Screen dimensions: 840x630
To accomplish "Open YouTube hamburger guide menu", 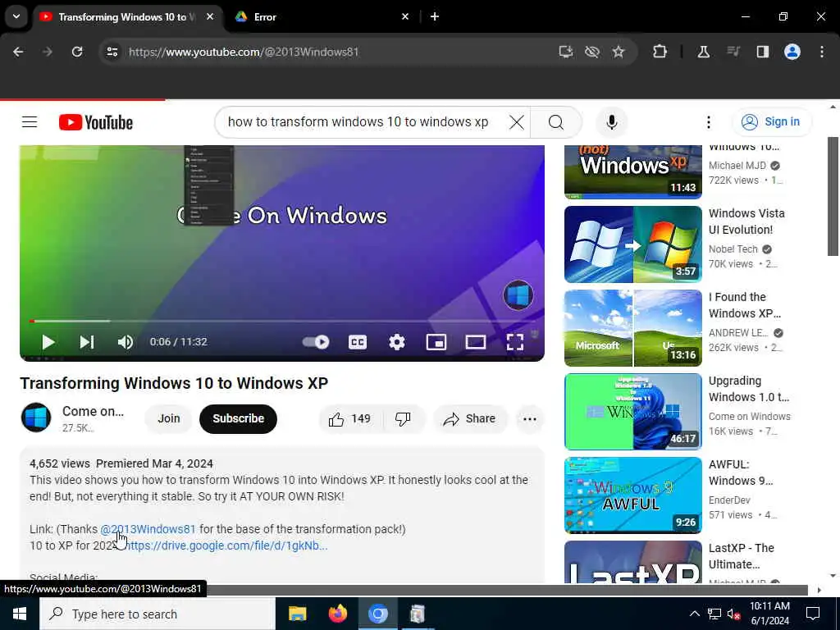I will point(30,122).
